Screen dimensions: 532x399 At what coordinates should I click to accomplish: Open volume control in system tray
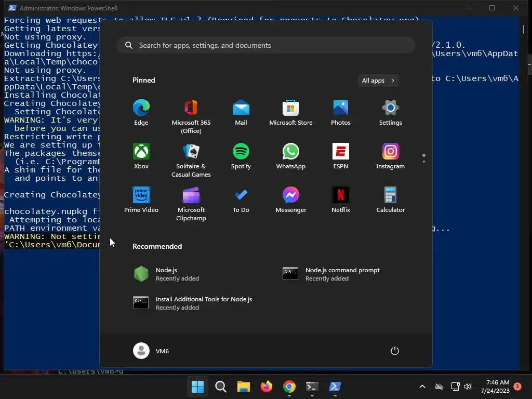(x=468, y=387)
